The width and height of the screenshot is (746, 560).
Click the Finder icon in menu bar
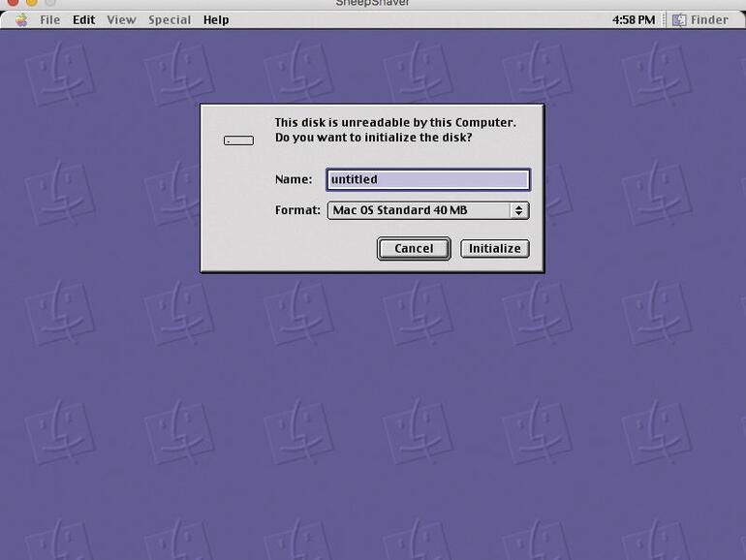pyautogui.click(x=678, y=20)
